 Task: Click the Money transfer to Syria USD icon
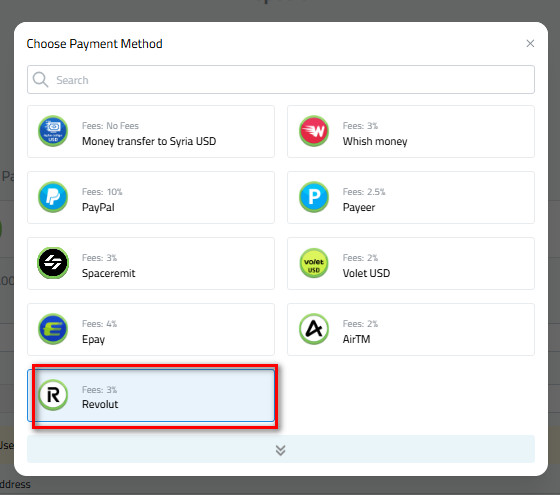click(53, 131)
